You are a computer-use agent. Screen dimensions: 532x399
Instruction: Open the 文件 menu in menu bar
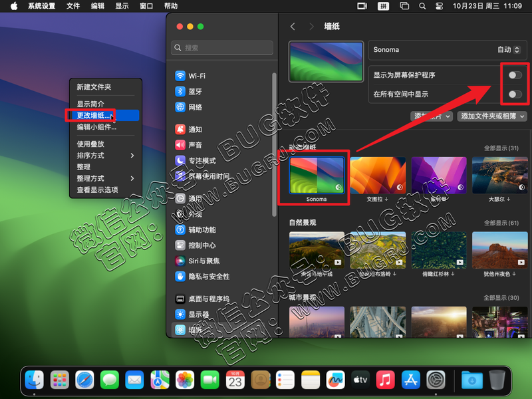(73, 6)
